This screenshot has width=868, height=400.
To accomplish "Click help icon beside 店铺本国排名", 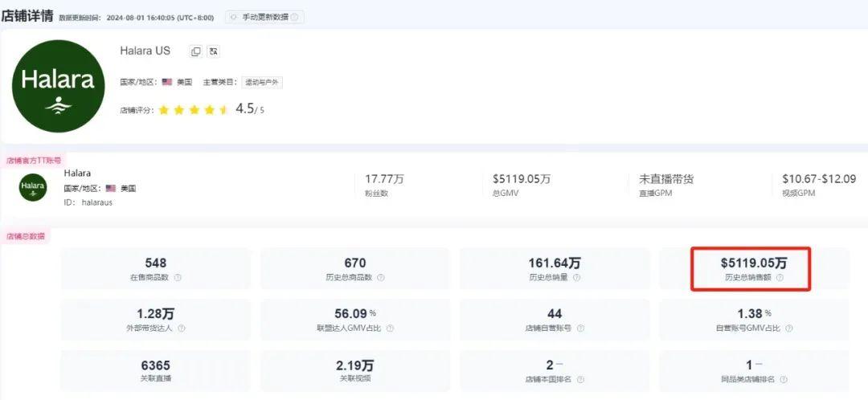I will tap(579, 379).
